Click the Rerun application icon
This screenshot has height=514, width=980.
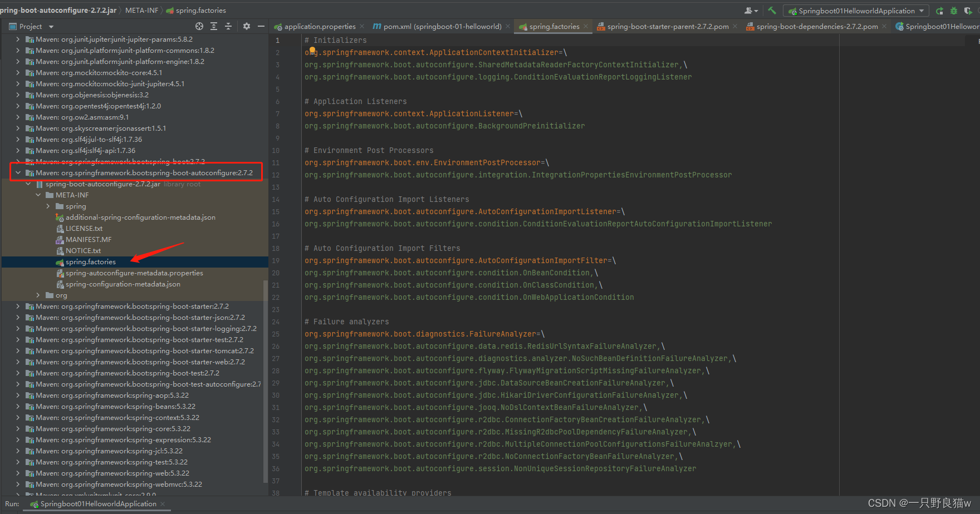click(940, 11)
